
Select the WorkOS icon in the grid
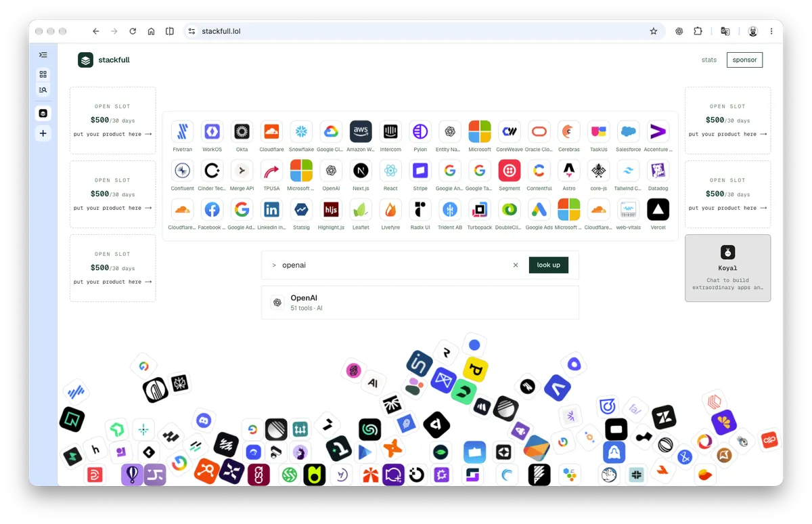[212, 131]
